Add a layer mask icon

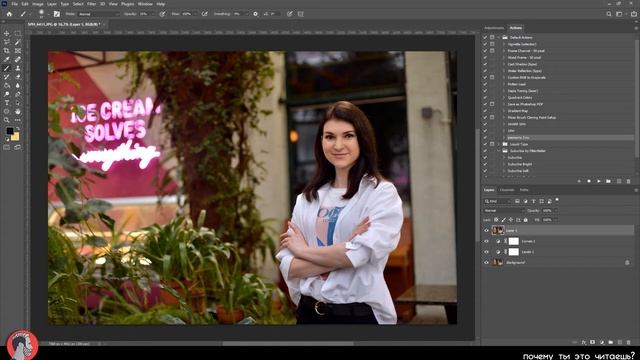(x=593, y=342)
